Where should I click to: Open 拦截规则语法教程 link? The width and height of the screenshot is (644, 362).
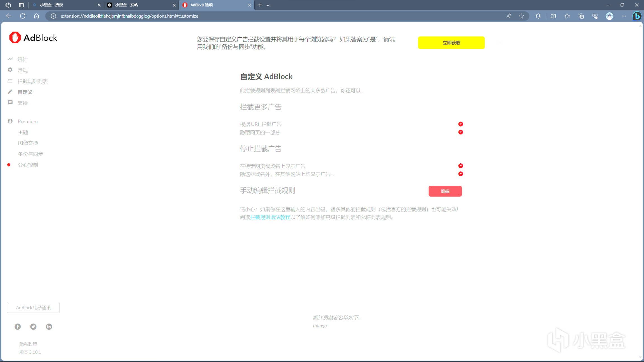(x=270, y=217)
